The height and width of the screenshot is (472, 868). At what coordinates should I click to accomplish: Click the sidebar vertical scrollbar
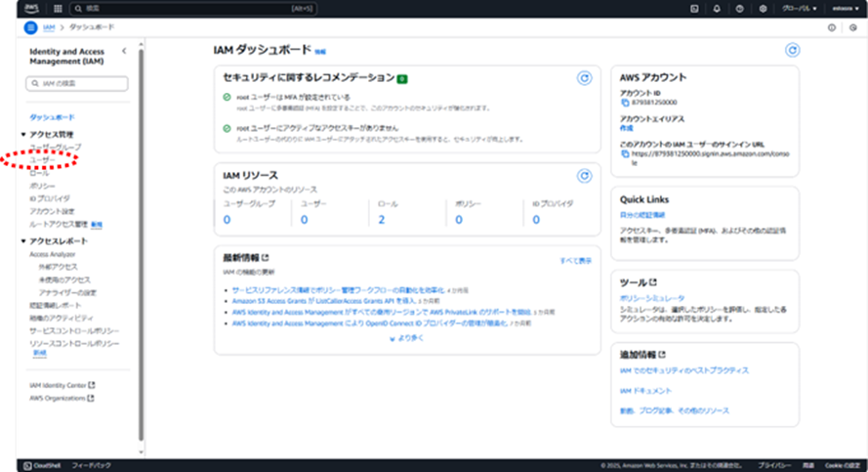pyautogui.click(x=141, y=243)
